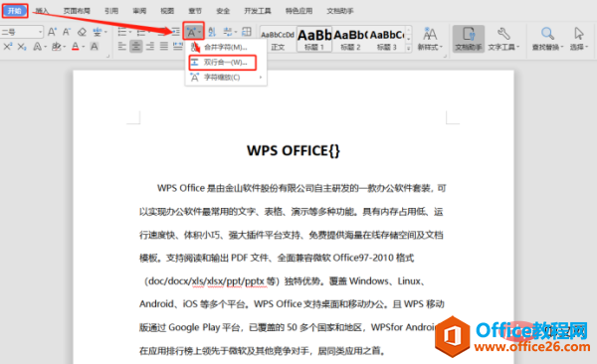Expand the font color dropdown arrow
The width and height of the screenshot is (597, 364).
[83, 47]
